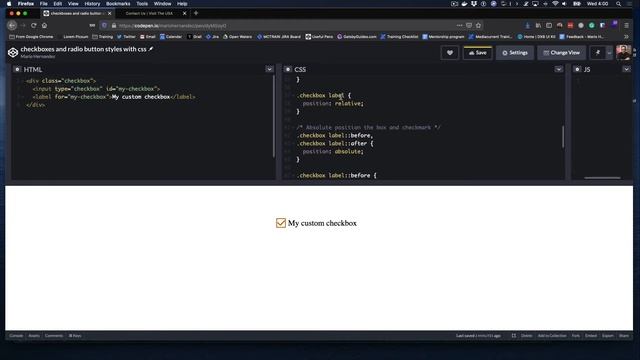Screen dimensions: 640x360
Task: Switch to Contact Us Visit The USA tab
Action: click(x=149, y=13)
